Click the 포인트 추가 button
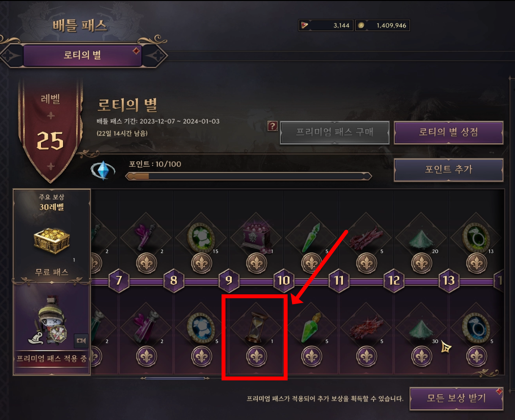The image size is (515, 420). coord(448,170)
